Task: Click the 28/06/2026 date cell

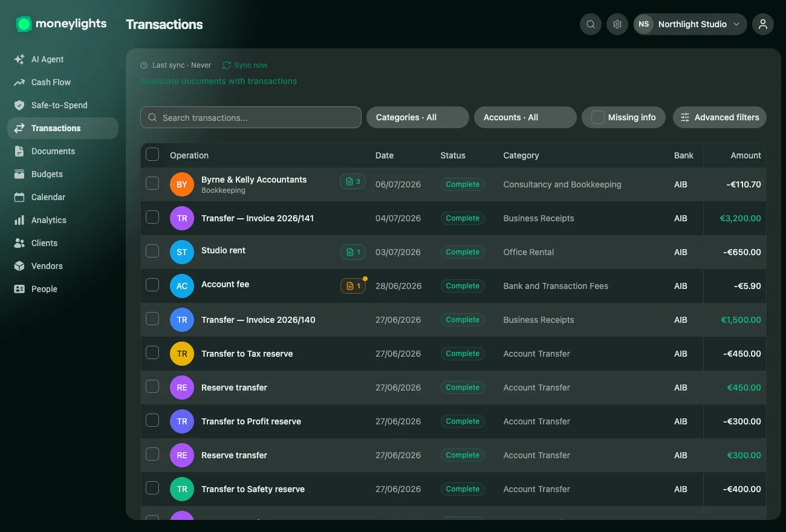Action: tap(398, 286)
